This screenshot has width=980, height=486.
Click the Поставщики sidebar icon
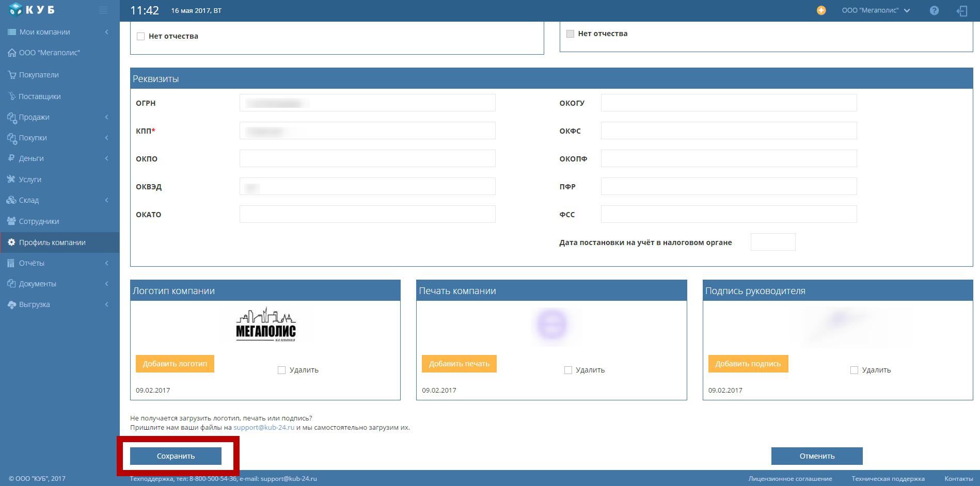[12, 96]
